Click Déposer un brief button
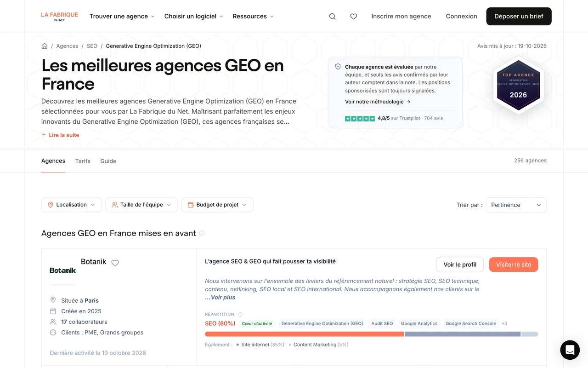The image size is (588, 368). coord(519,17)
